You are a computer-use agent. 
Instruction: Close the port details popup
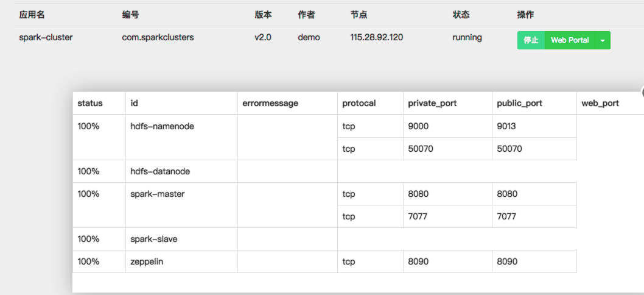642,92
